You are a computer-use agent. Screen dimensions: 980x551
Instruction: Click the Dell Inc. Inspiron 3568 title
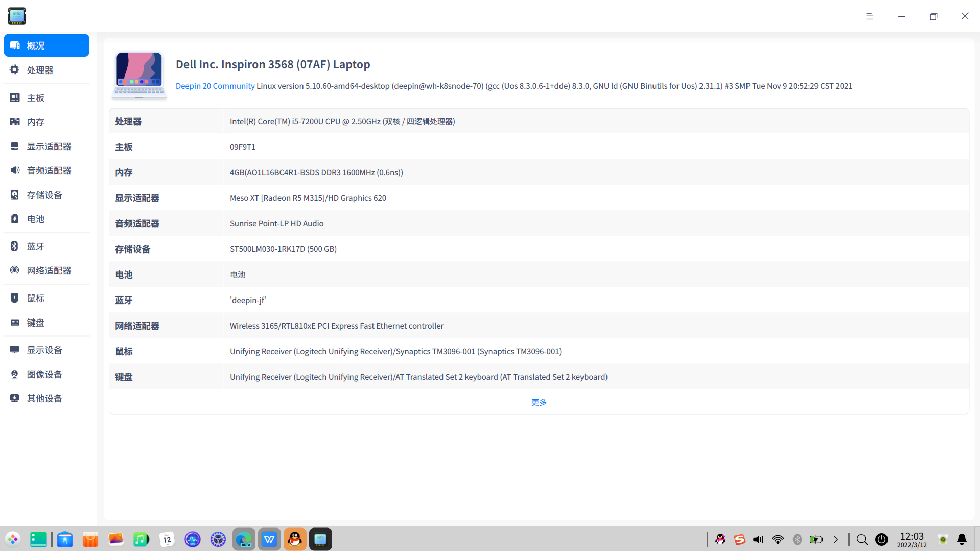point(273,64)
